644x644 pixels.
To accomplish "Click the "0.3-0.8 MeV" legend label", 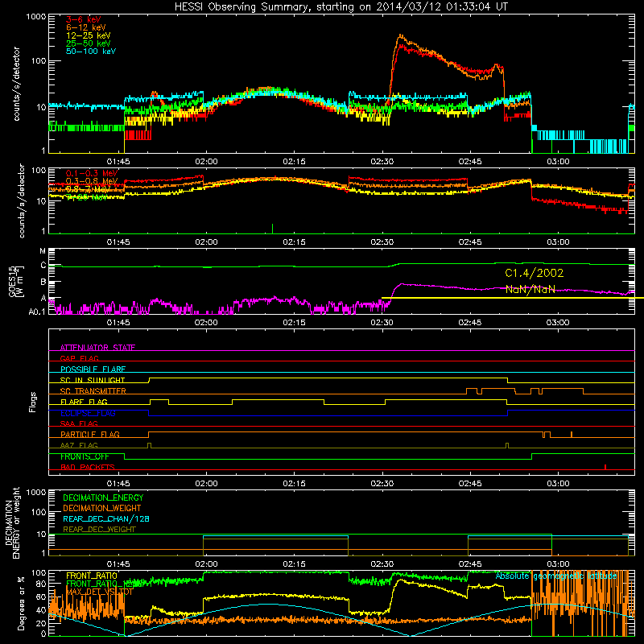I will (92, 181).
